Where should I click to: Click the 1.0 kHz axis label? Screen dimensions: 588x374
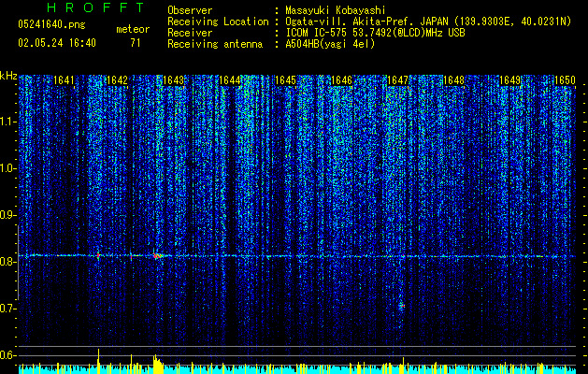[8, 168]
